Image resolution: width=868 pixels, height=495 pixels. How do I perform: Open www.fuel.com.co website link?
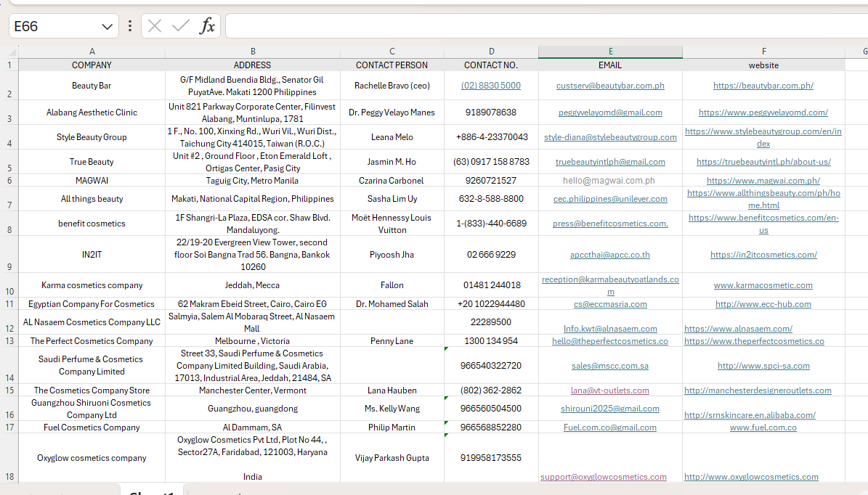coord(763,427)
